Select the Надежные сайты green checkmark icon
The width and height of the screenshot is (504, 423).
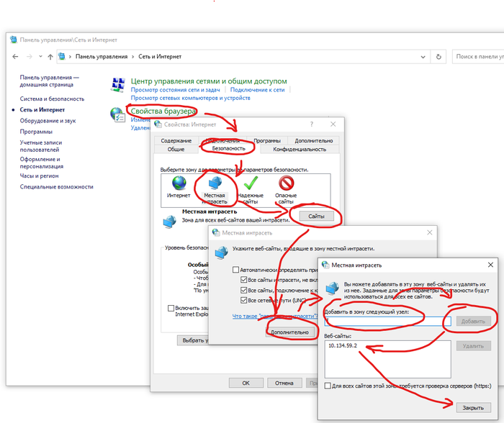[250, 184]
